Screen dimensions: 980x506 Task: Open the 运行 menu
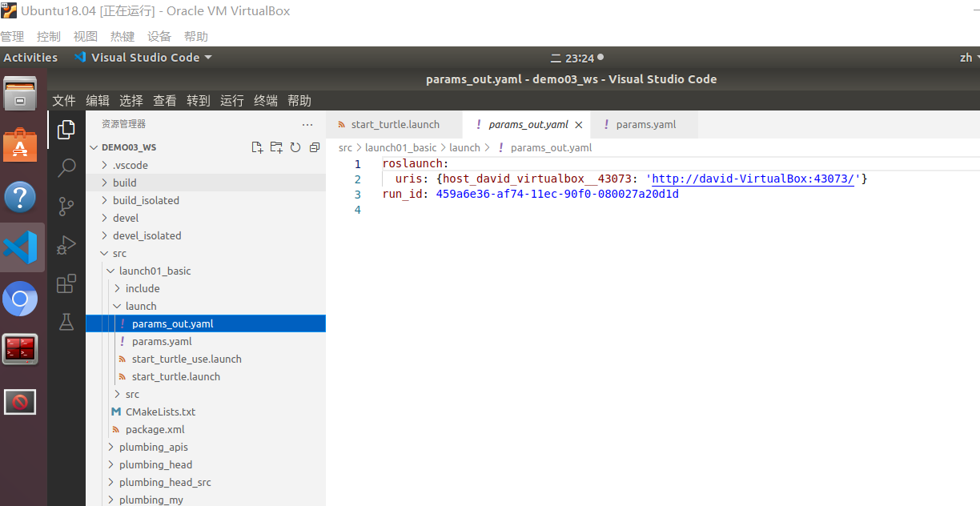click(232, 101)
